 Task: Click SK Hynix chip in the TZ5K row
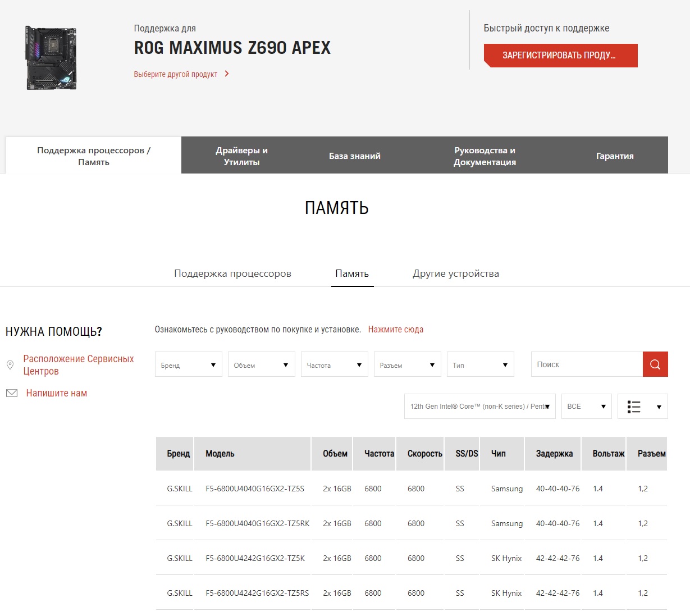pos(506,558)
